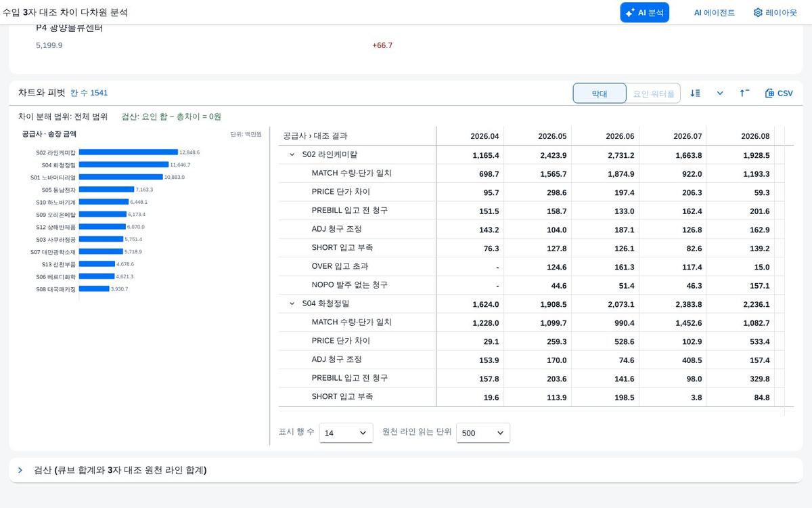Collapse the S02 라인케미칼 row group
The width and height of the screenshot is (812, 508).
point(292,155)
